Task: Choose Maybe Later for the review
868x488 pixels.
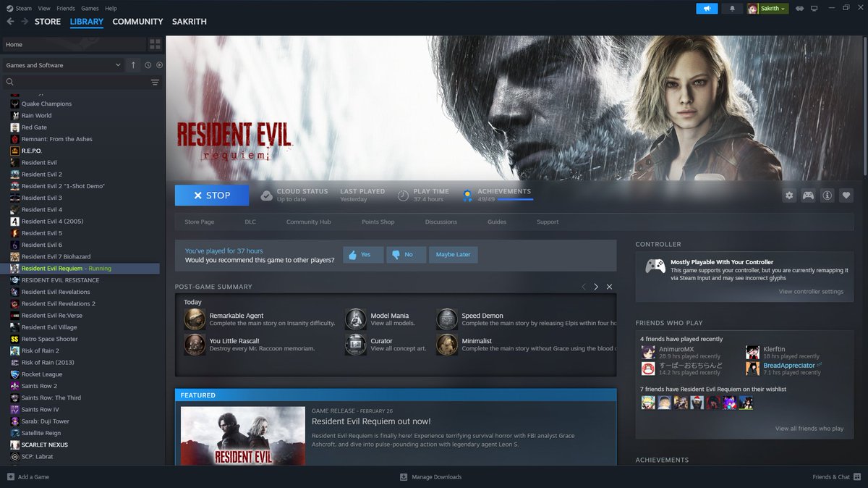Action: [454, 255]
